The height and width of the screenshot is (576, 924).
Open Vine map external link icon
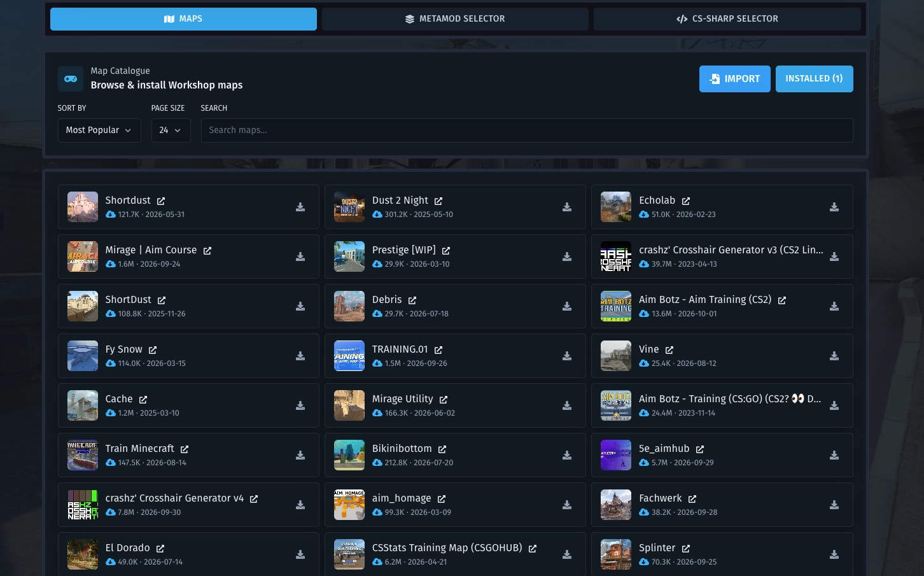pyautogui.click(x=669, y=350)
